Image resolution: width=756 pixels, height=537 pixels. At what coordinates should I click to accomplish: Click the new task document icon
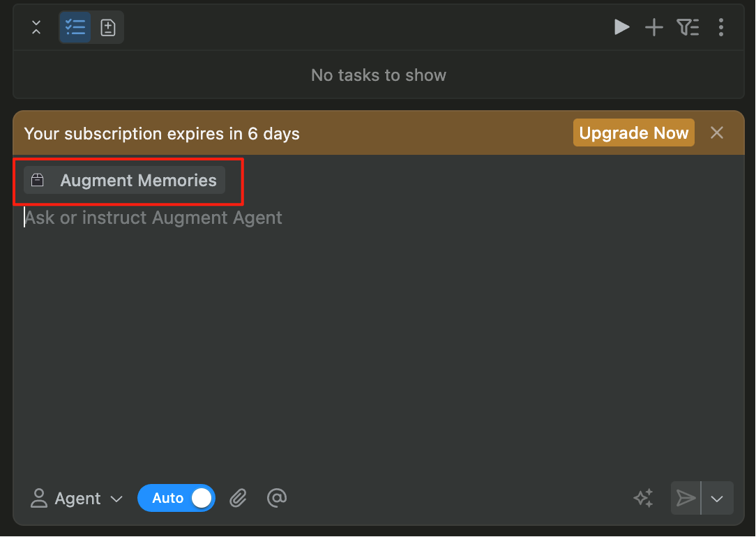(x=108, y=27)
